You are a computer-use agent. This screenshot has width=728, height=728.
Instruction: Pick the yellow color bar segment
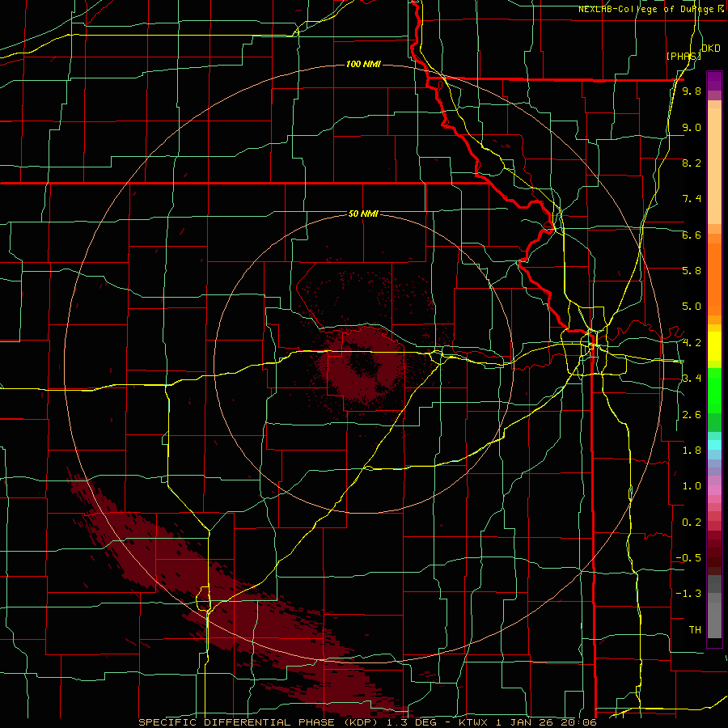coord(714,346)
